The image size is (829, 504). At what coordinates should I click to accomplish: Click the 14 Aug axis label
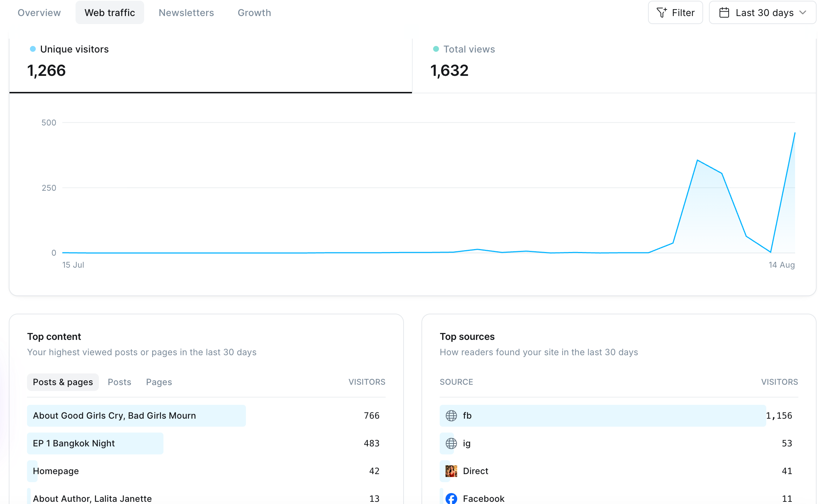coord(782,265)
